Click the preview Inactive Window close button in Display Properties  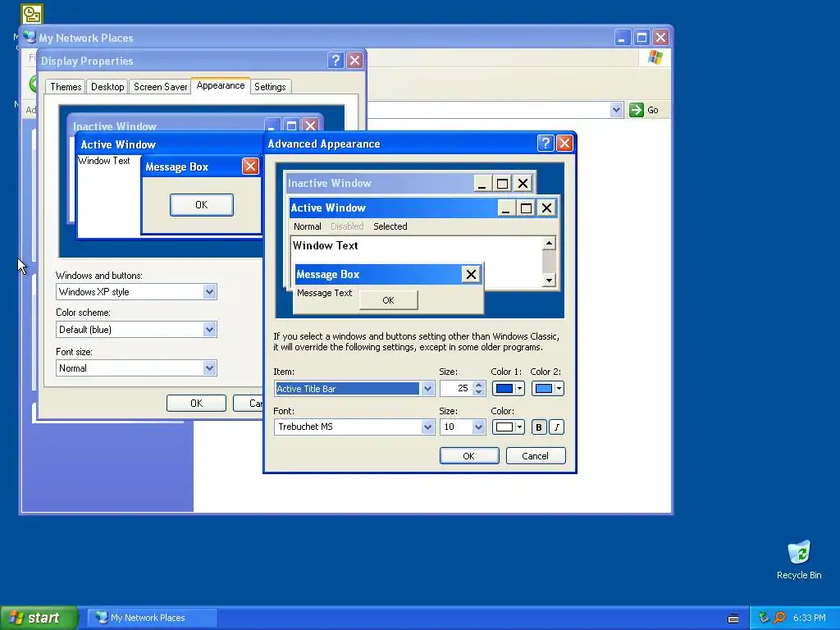[310, 126]
